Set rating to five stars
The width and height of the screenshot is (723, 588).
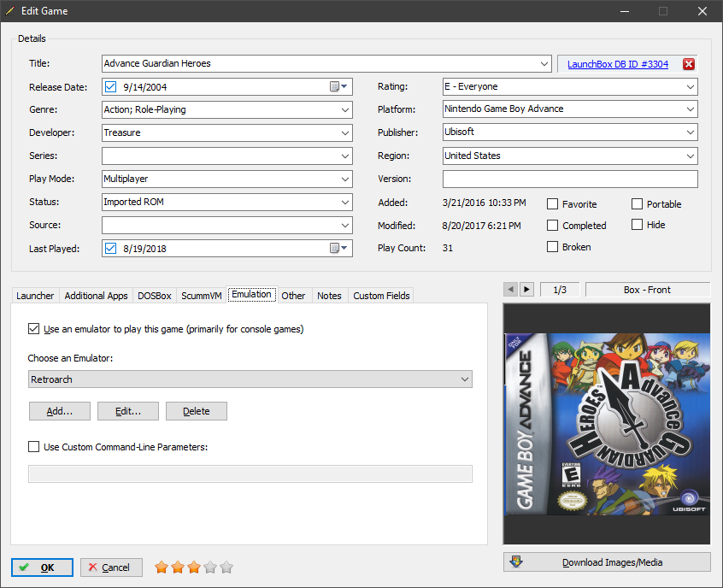pyautogui.click(x=226, y=567)
